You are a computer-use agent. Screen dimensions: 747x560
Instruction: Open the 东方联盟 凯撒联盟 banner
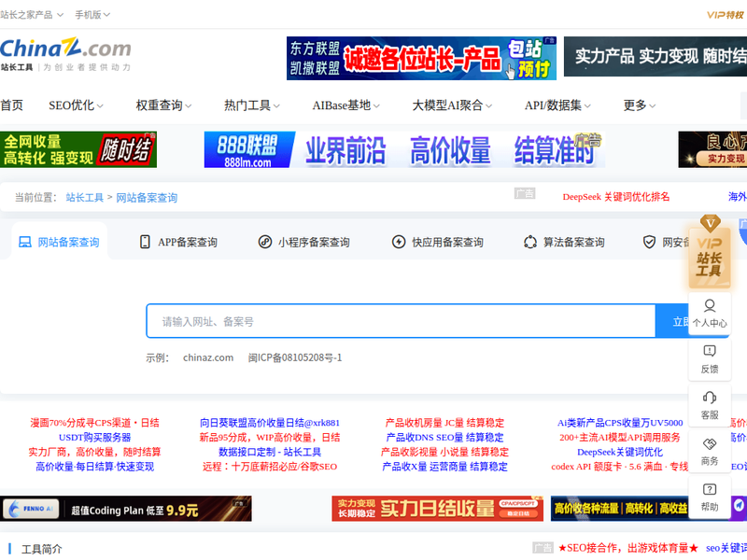(x=422, y=58)
